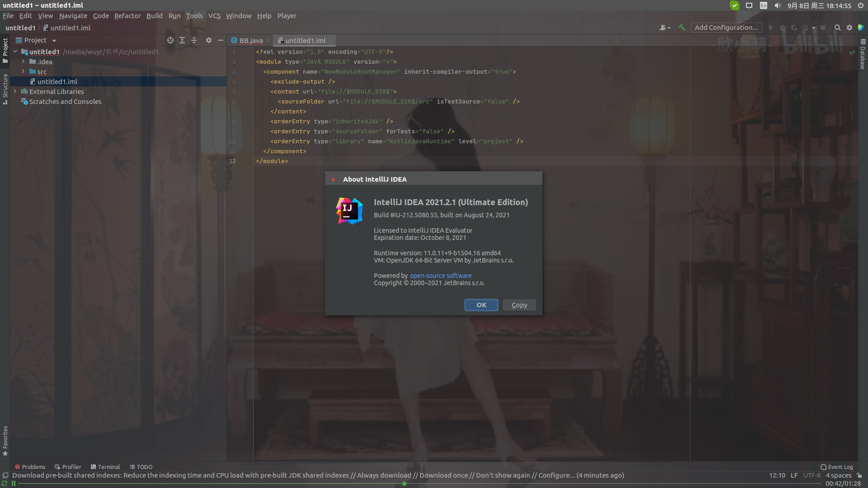The height and width of the screenshot is (488, 868).
Task: Switch to the BB.java tab
Action: click(250, 40)
